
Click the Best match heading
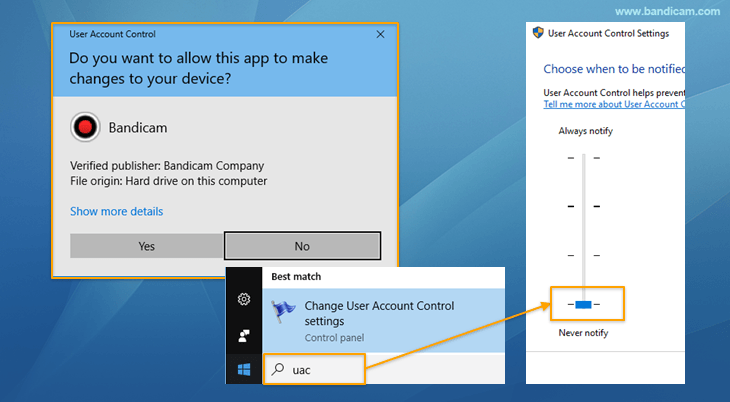click(x=296, y=277)
